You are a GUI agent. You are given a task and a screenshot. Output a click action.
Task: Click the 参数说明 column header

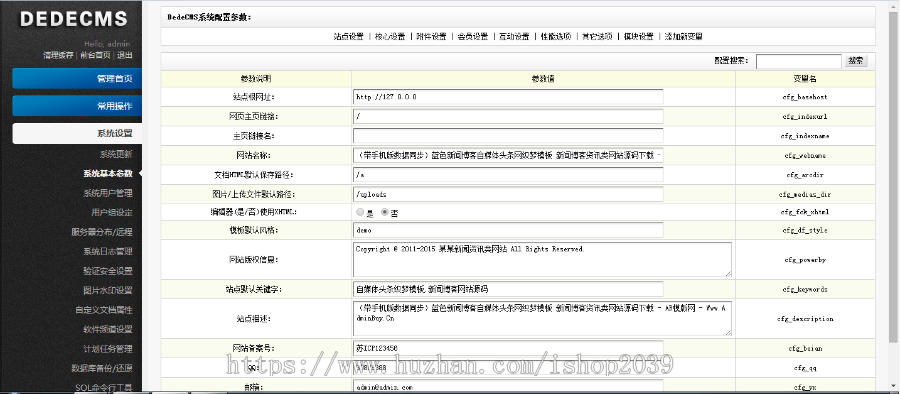pyautogui.click(x=256, y=78)
